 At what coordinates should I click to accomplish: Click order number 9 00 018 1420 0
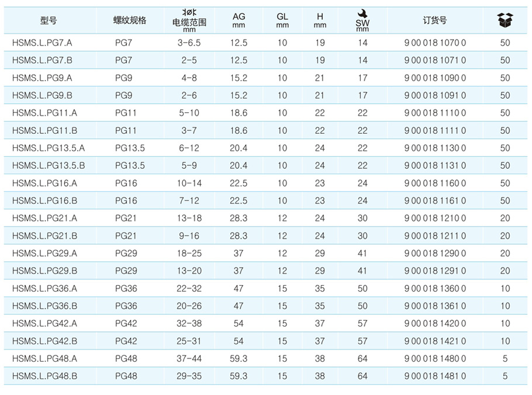tap(435, 324)
